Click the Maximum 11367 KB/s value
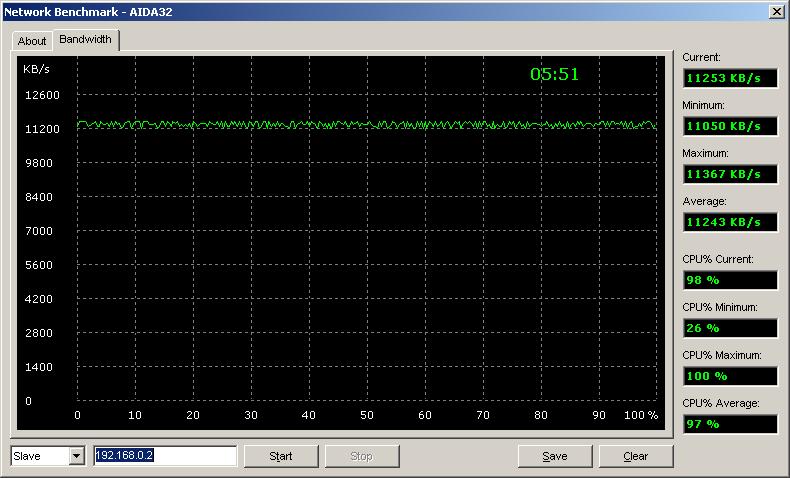Image resolution: width=790 pixels, height=478 pixels. [x=730, y=174]
